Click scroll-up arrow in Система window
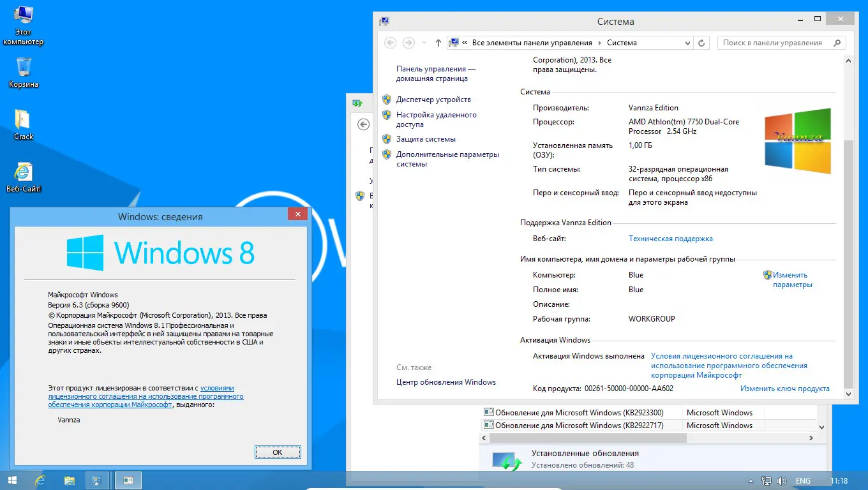This screenshot has height=490, width=868. pos(848,61)
